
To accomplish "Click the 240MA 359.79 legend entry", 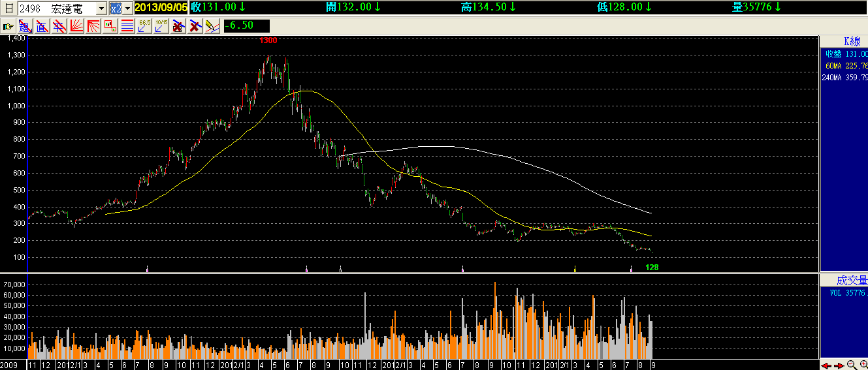I will (x=844, y=78).
